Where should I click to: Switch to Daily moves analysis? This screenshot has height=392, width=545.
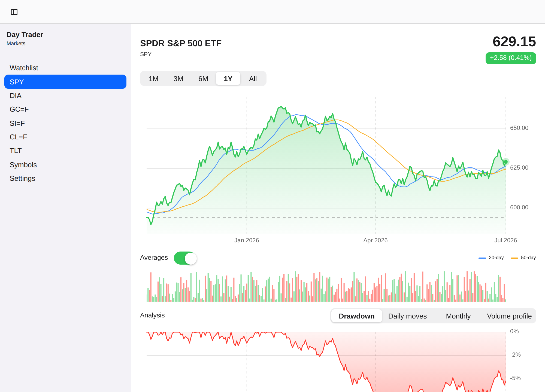[407, 316]
